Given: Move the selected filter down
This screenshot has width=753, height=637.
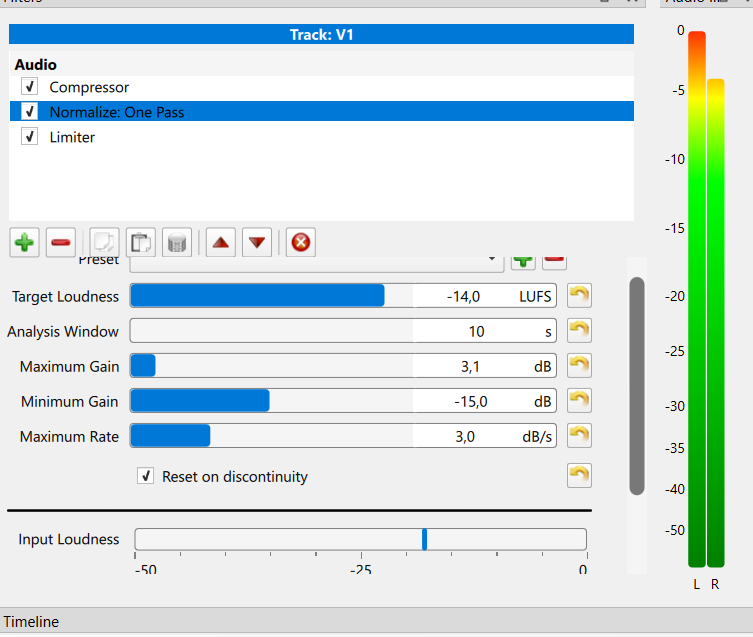Looking at the screenshot, I should point(257,243).
